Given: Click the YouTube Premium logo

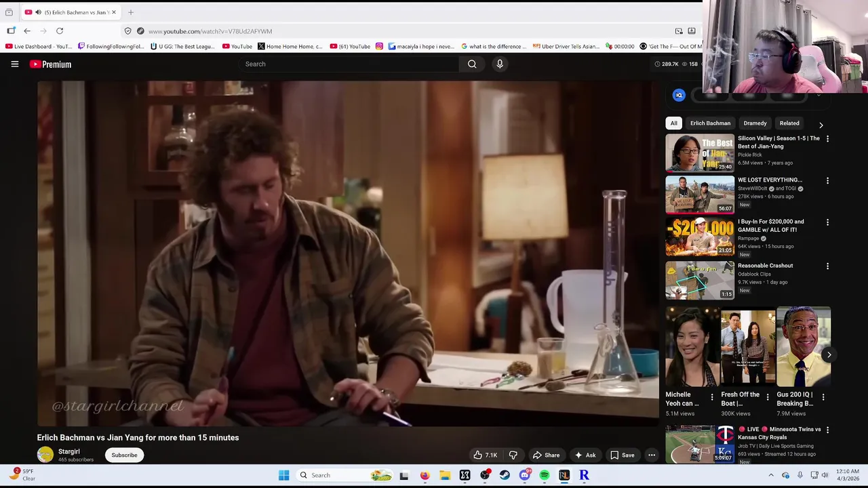Looking at the screenshot, I should (x=50, y=64).
